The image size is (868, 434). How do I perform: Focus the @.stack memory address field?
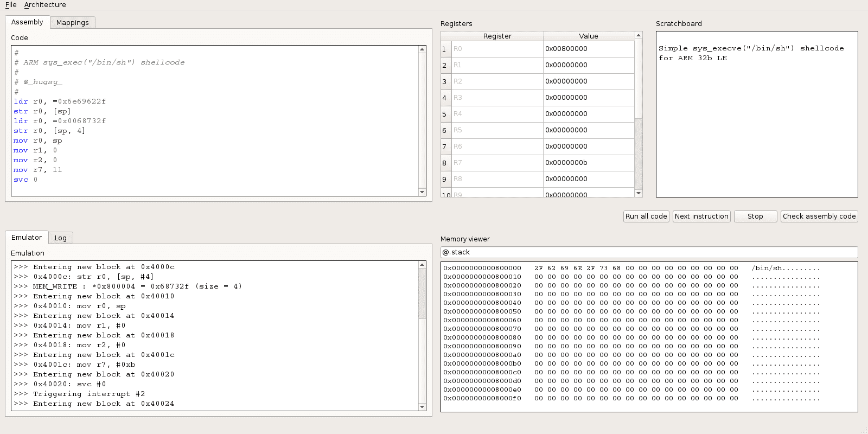(649, 252)
